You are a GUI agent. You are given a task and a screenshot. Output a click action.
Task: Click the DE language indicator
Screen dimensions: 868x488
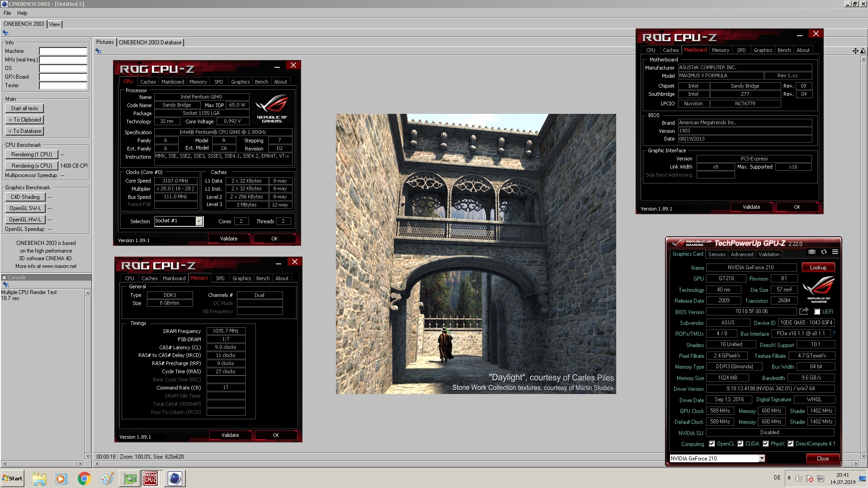777,478
